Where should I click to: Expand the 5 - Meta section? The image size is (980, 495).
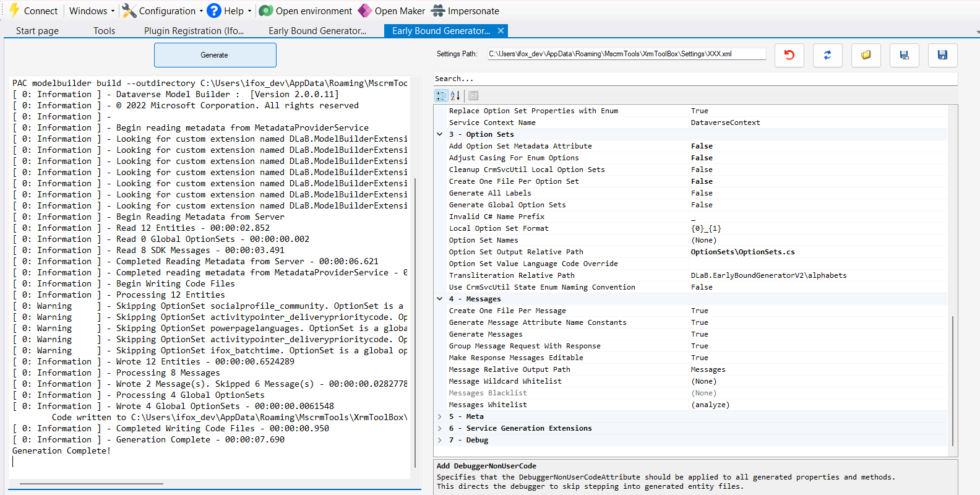point(440,416)
